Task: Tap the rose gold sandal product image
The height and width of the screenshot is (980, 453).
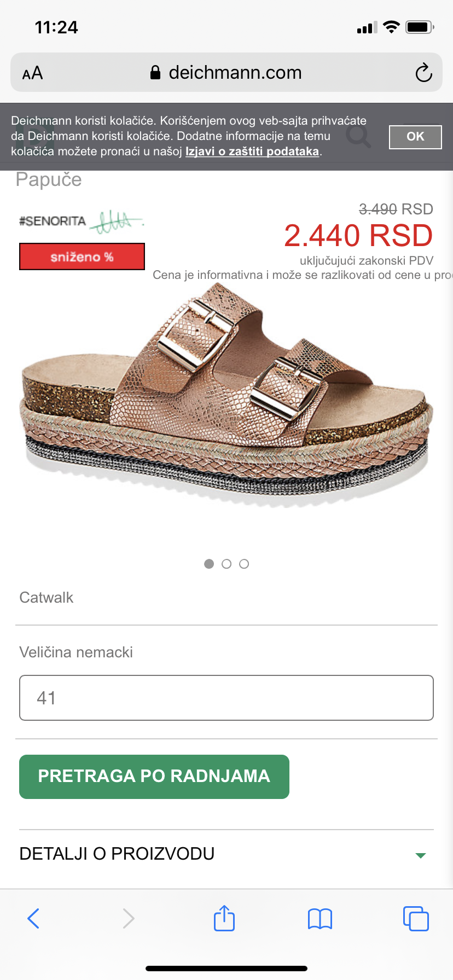Action: coord(226,396)
